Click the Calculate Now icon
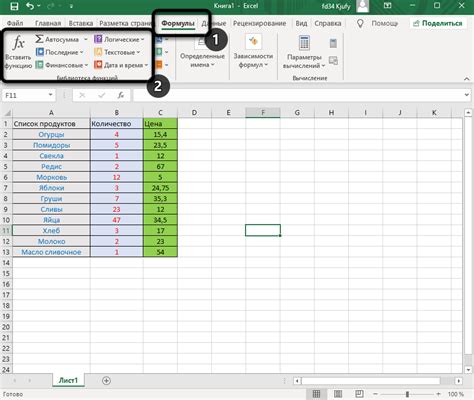Image resolution: width=474 pixels, height=400 pixels. pos(333,43)
